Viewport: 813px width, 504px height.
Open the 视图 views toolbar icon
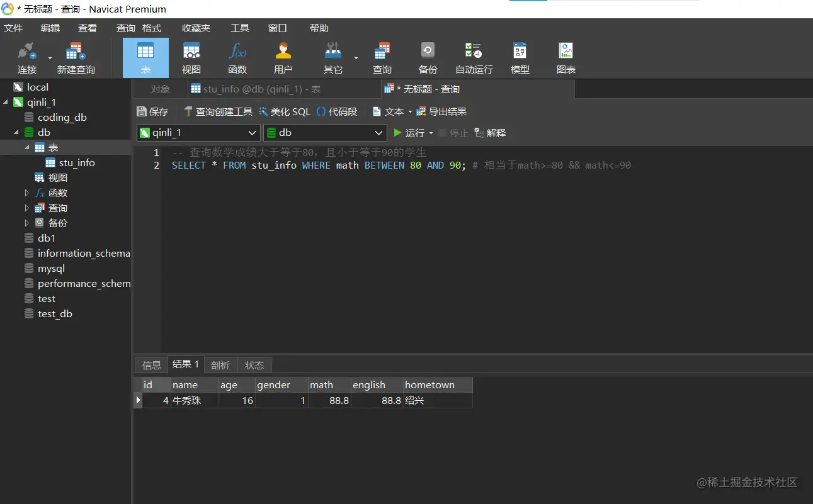(191, 58)
